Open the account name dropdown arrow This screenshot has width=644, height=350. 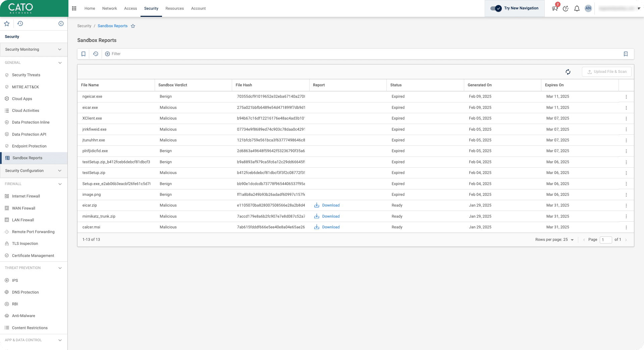pyautogui.click(x=639, y=8)
